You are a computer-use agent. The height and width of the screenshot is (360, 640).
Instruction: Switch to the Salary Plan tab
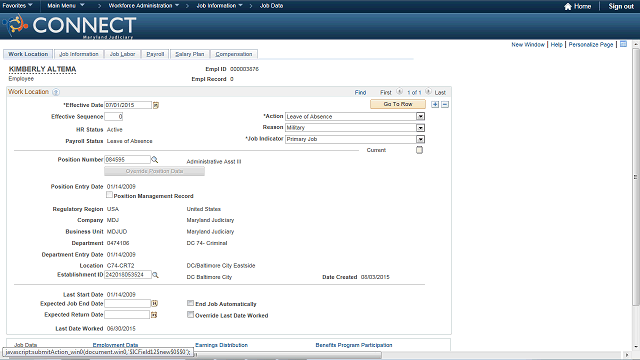click(x=190, y=54)
